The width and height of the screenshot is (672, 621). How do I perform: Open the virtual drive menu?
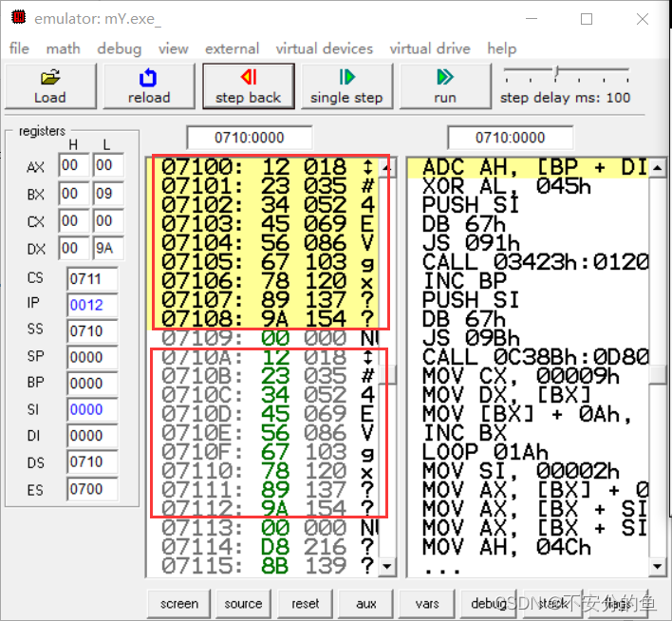click(430, 48)
